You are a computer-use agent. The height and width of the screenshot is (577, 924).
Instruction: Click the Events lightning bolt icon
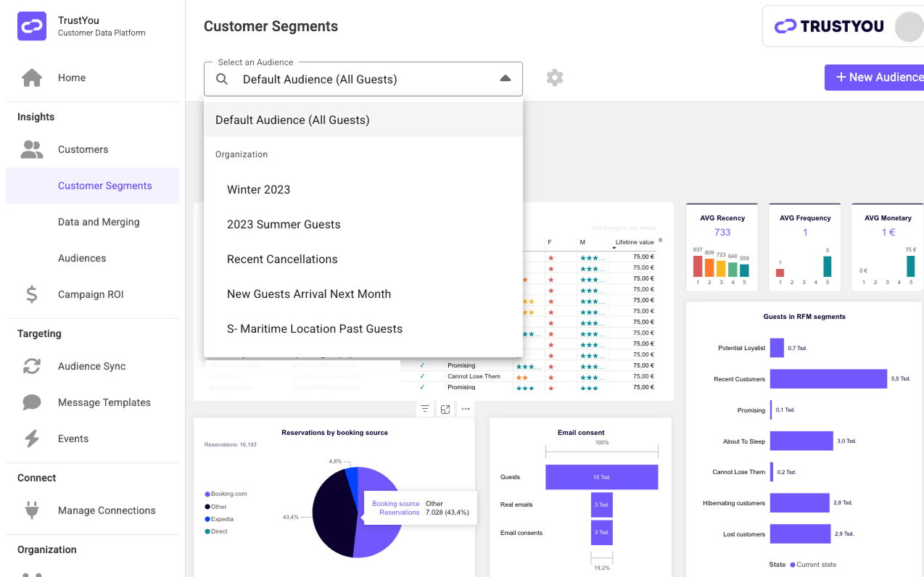pos(32,439)
